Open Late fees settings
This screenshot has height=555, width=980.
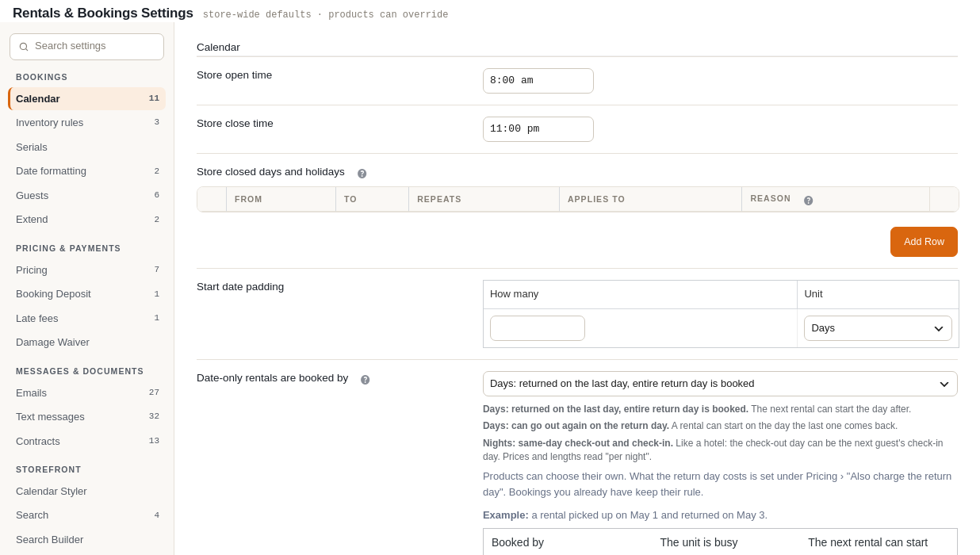(87, 318)
